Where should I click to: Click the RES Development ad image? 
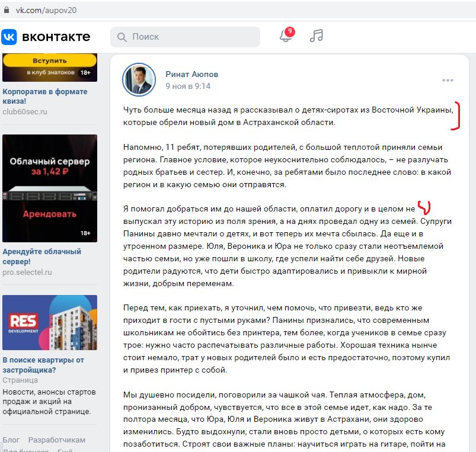click(x=50, y=322)
